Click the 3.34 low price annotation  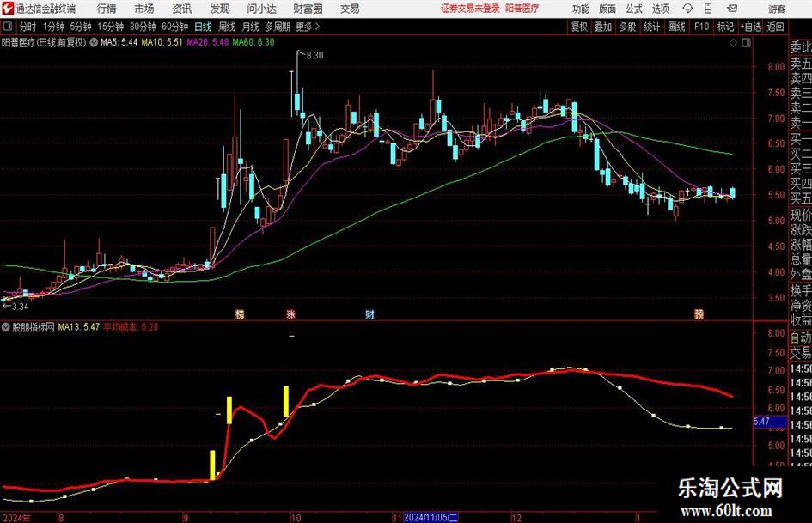coord(20,307)
